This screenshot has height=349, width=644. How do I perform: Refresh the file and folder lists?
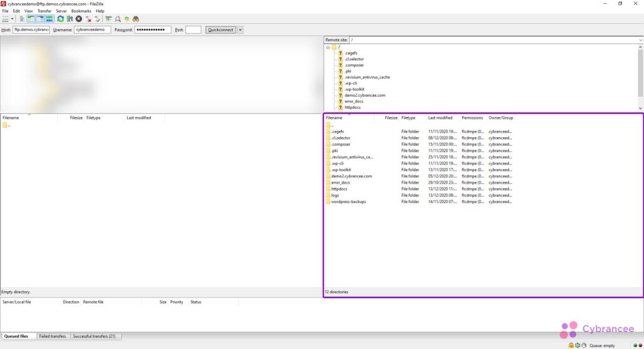(x=60, y=19)
